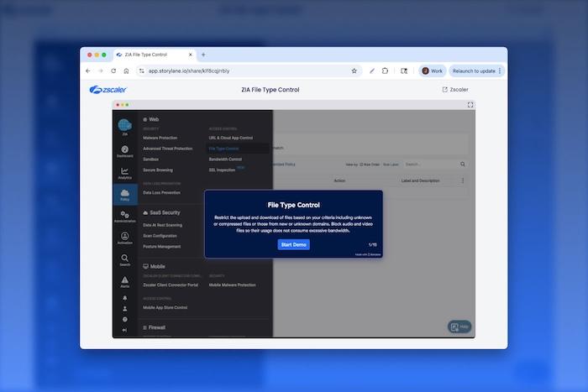Open Data Loss Prevention entry
This screenshot has width=588, height=392.
point(161,192)
